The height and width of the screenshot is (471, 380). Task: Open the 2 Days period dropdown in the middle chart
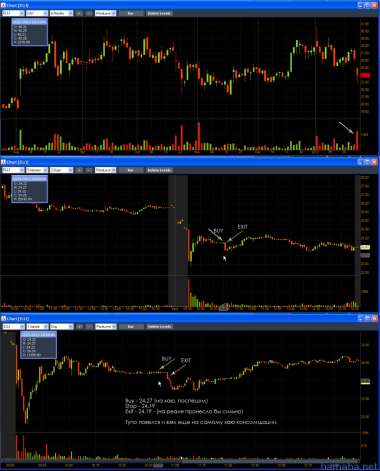pos(61,170)
